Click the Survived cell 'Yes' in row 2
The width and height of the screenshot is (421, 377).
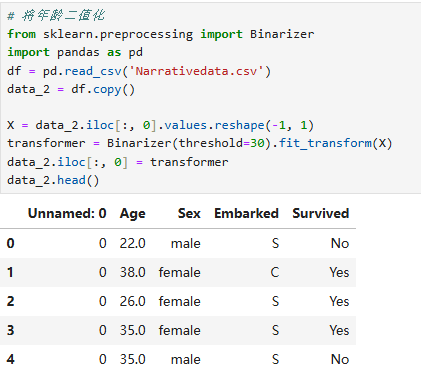pyautogui.click(x=339, y=301)
